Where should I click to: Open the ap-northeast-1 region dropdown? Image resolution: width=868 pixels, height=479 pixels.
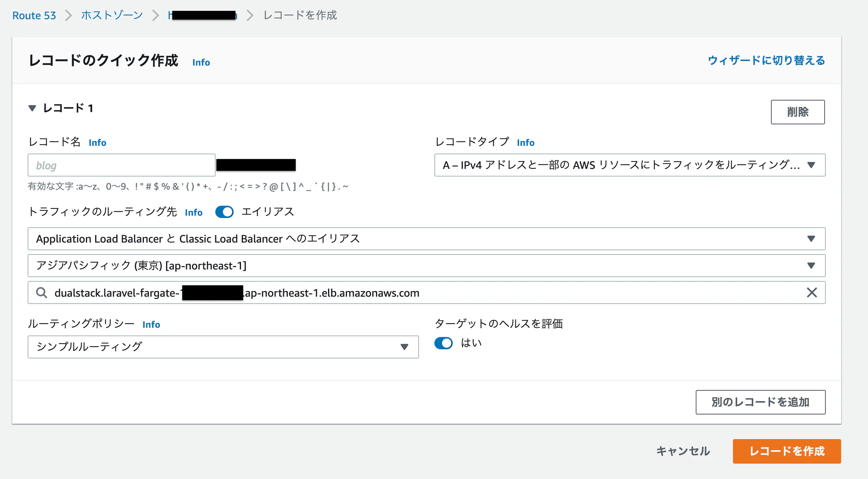tap(426, 266)
